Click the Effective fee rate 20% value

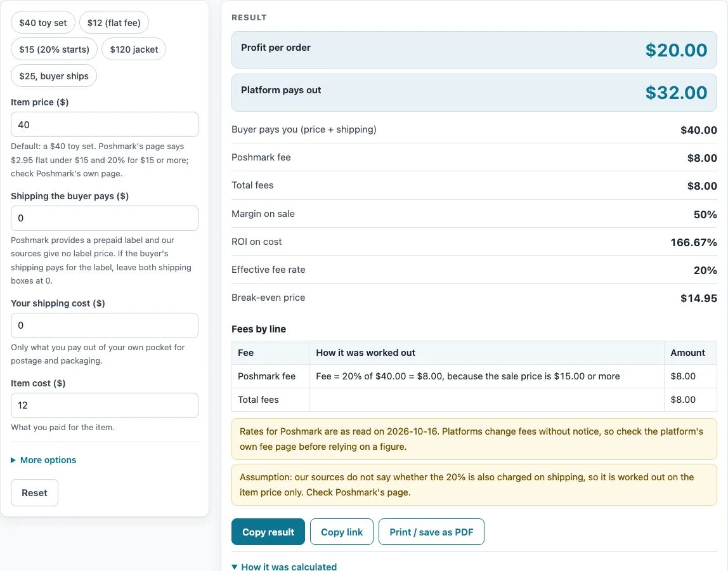(705, 270)
